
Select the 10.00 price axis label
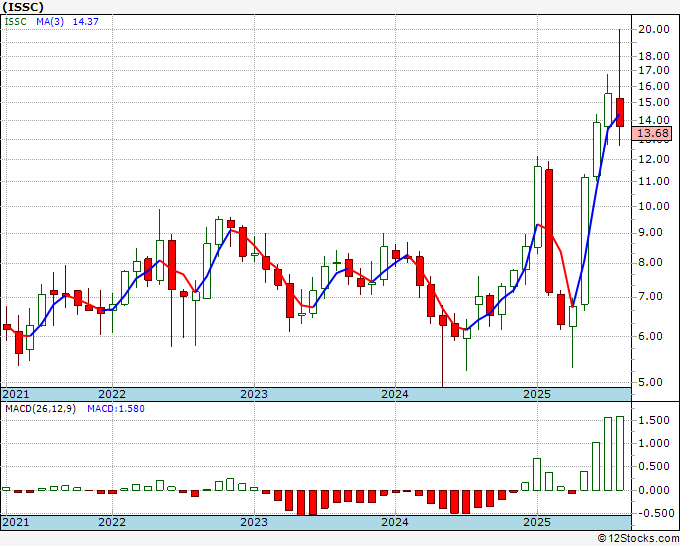pos(654,206)
